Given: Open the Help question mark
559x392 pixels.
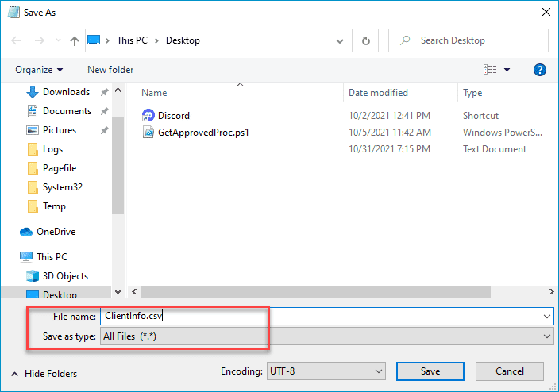Looking at the screenshot, I should pyautogui.click(x=540, y=70).
